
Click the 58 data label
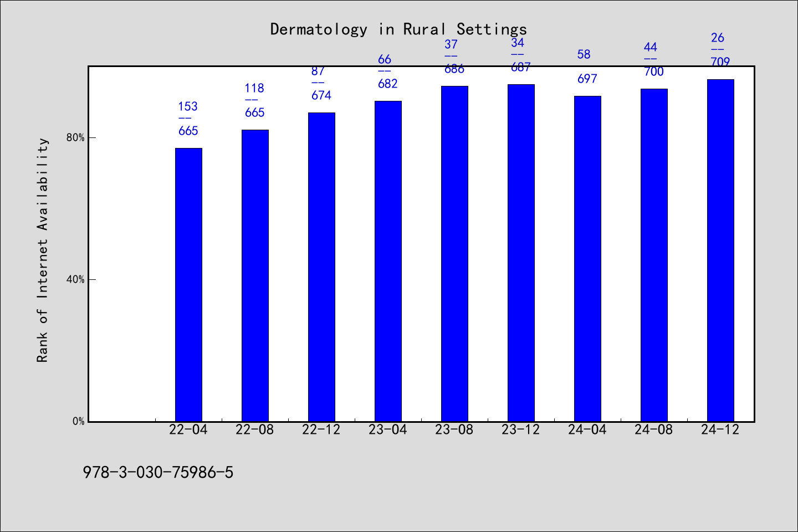click(x=584, y=54)
